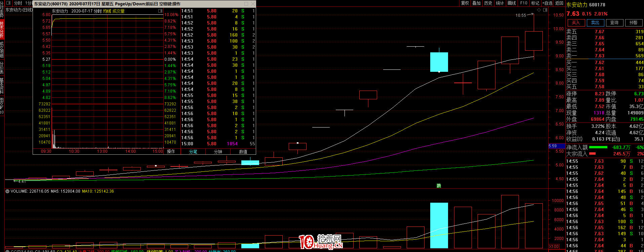
Task: Select the 分价表 sidebar tab
Action: point(2,68)
